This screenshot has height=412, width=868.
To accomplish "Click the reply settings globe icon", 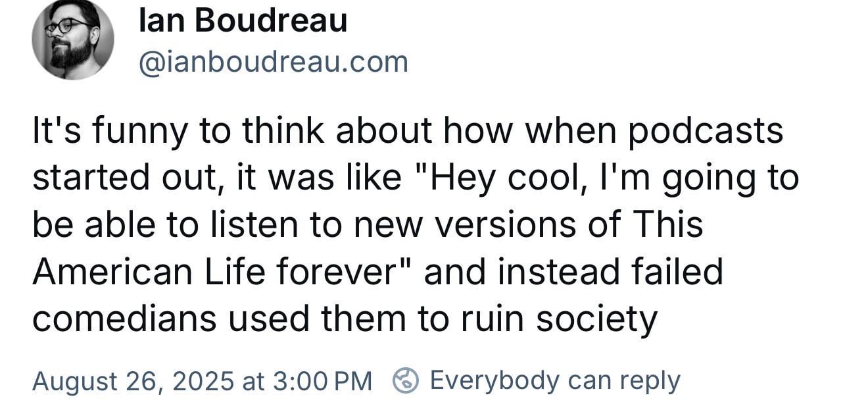I will point(406,380).
